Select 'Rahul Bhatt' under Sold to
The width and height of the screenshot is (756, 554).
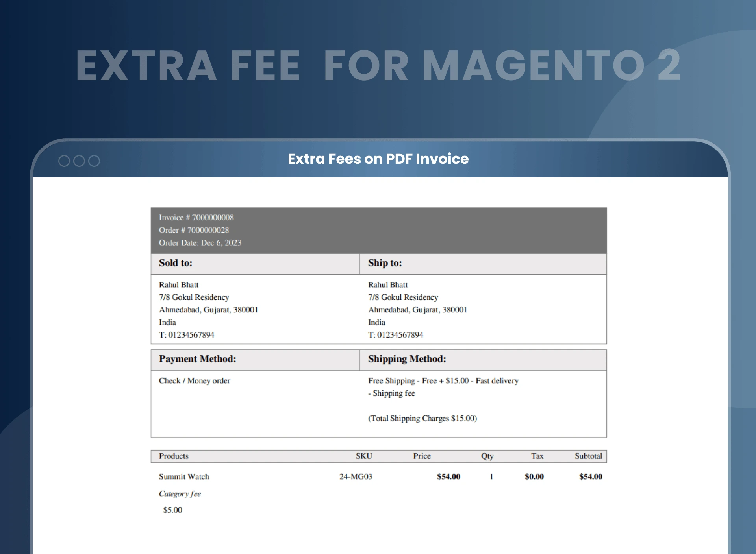(179, 285)
